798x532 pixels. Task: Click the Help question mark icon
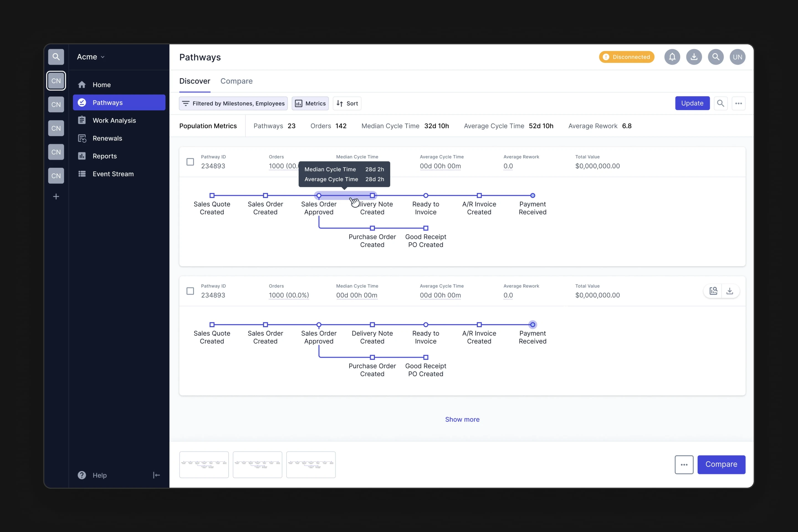pyautogui.click(x=82, y=475)
